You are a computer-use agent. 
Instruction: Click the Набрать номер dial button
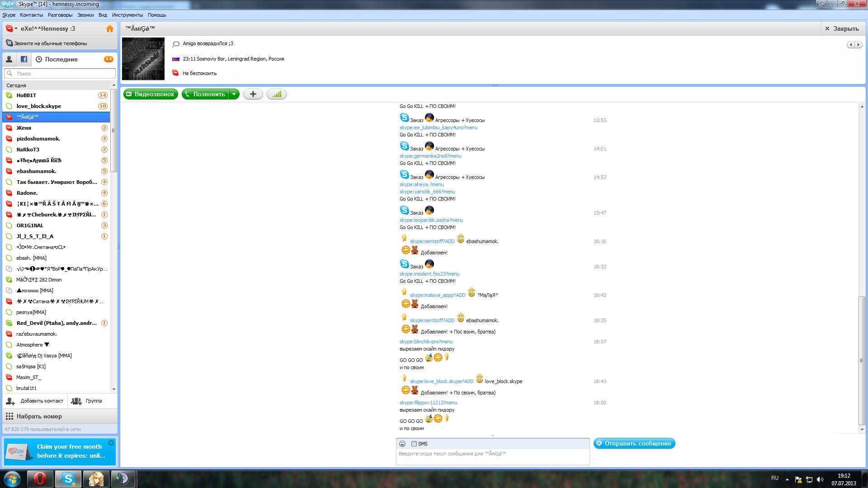pos(60,416)
